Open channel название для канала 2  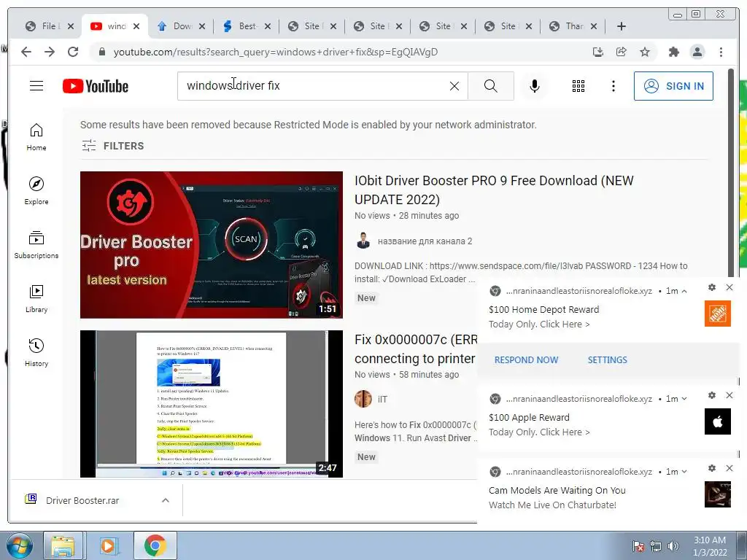(x=425, y=241)
